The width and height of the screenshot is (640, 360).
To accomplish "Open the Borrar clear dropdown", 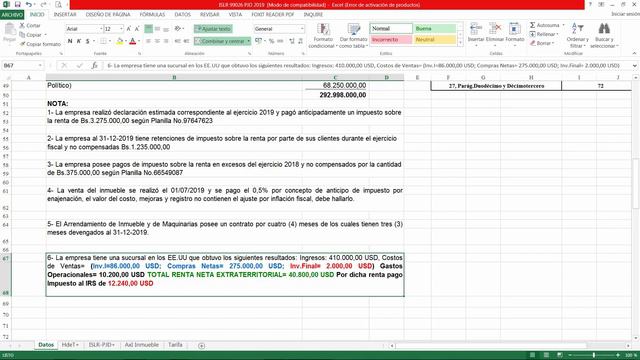I will 543,43.
